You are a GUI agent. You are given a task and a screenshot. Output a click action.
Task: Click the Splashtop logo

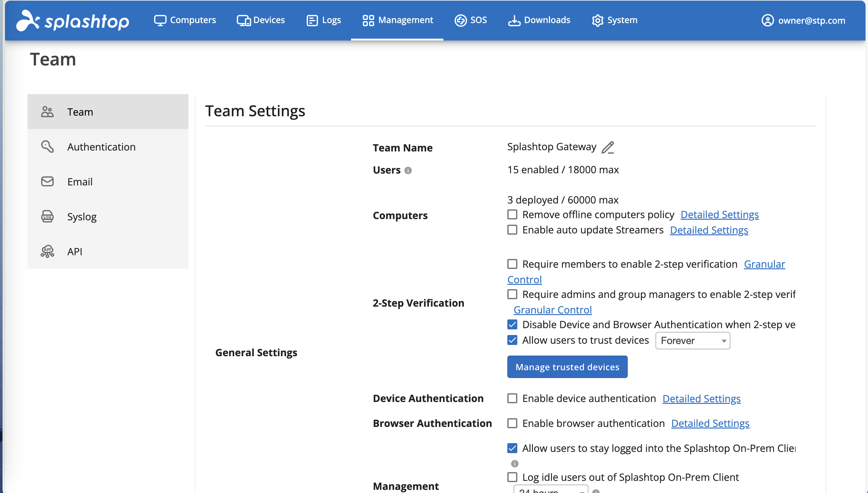(72, 20)
